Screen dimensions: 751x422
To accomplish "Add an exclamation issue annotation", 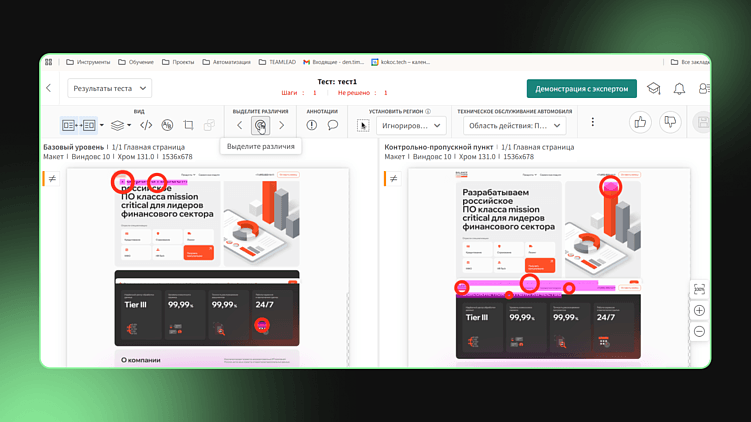I will point(312,125).
